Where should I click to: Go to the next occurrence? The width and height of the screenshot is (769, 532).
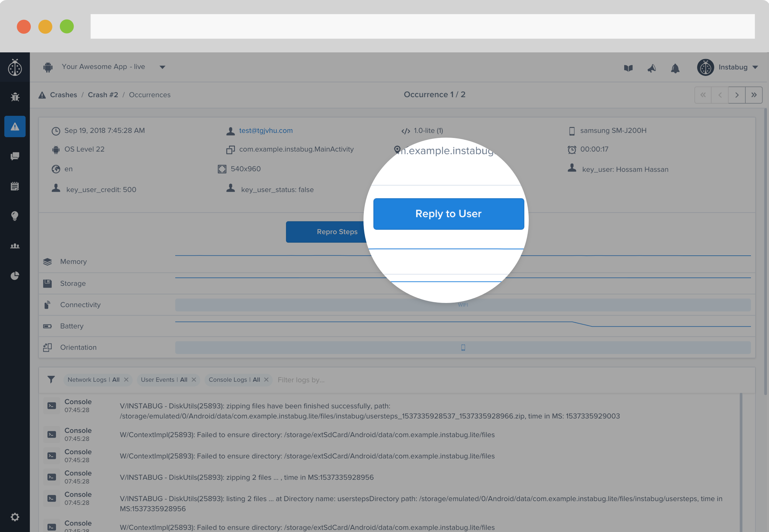(736, 95)
